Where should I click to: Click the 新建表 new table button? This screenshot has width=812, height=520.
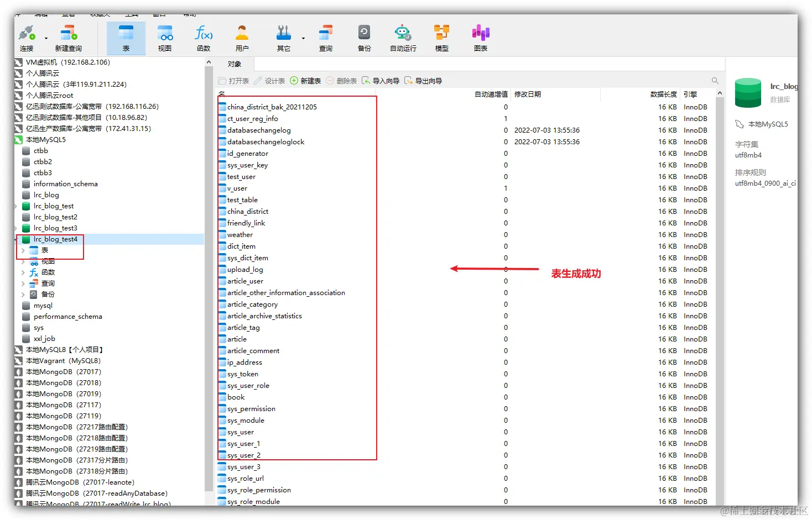coord(305,81)
